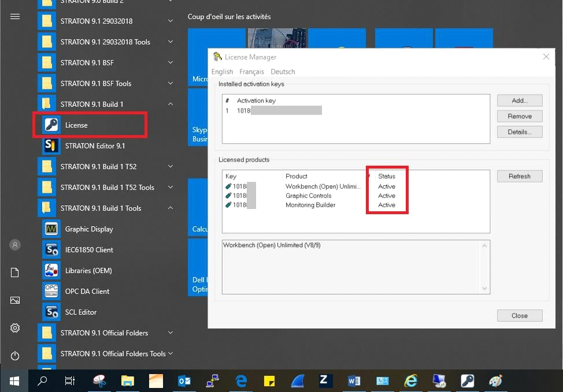Refresh the licensed products list
563x392 pixels.
coord(520,176)
